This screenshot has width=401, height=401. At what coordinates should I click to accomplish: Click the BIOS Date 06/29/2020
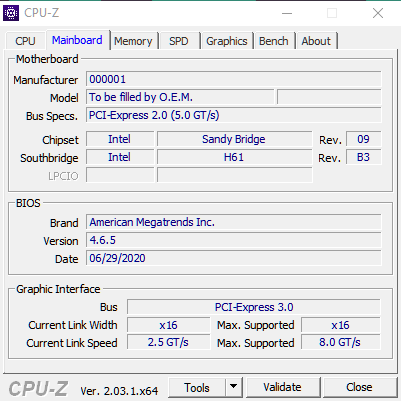point(234,258)
